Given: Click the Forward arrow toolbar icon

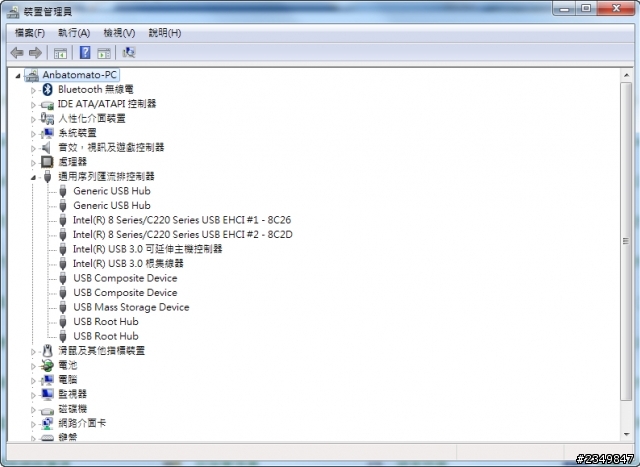Looking at the screenshot, I should [36, 53].
